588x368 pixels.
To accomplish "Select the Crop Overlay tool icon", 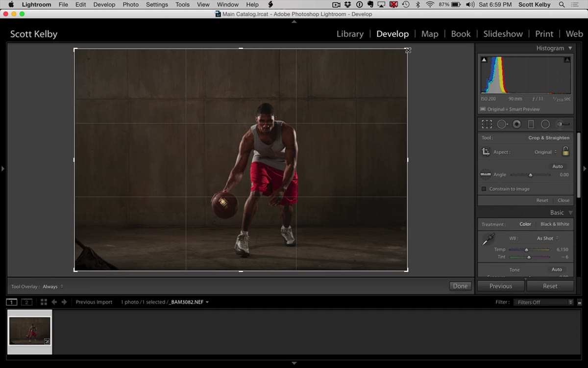I will pyautogui.click(x=487, y=124).
